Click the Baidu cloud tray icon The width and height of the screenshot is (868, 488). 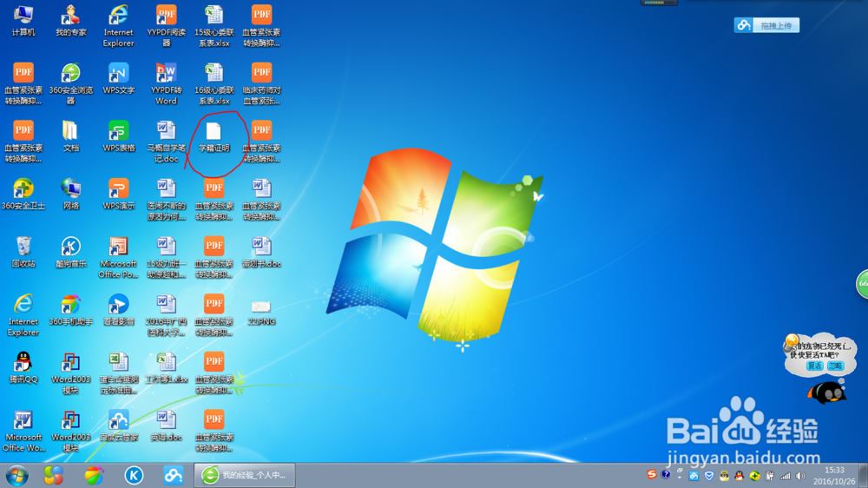(694, 476)
